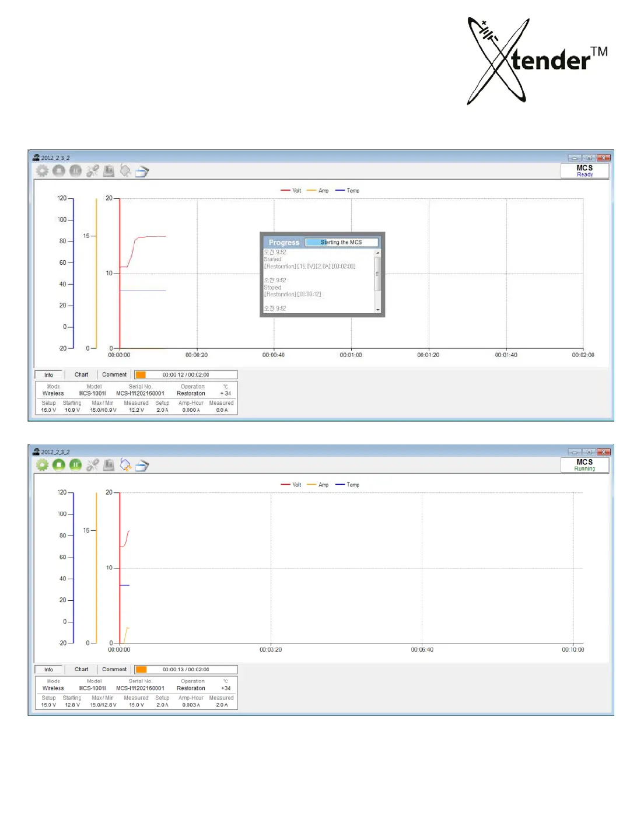Click '00:03:20' time axis label in Running chart
The width and height of the screenshot is (630, 840).
[271, 650]
